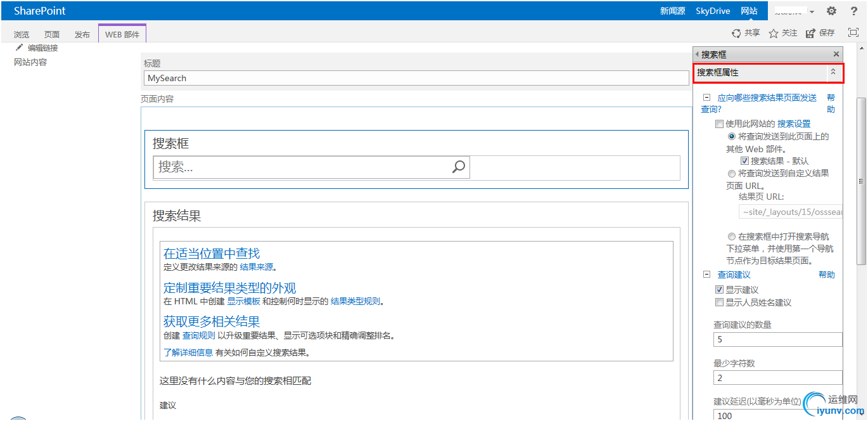Click the 这里没有什么内容与您的搜索相匹配 text
The image size is (868, 421).
click(235, 381)
